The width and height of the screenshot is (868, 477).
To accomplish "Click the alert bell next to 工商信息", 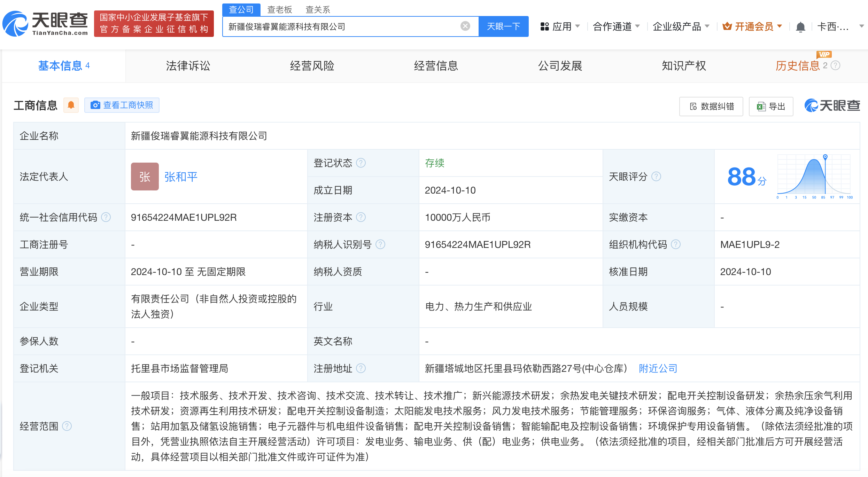I will pyautogui.click(x=71, y=105).
